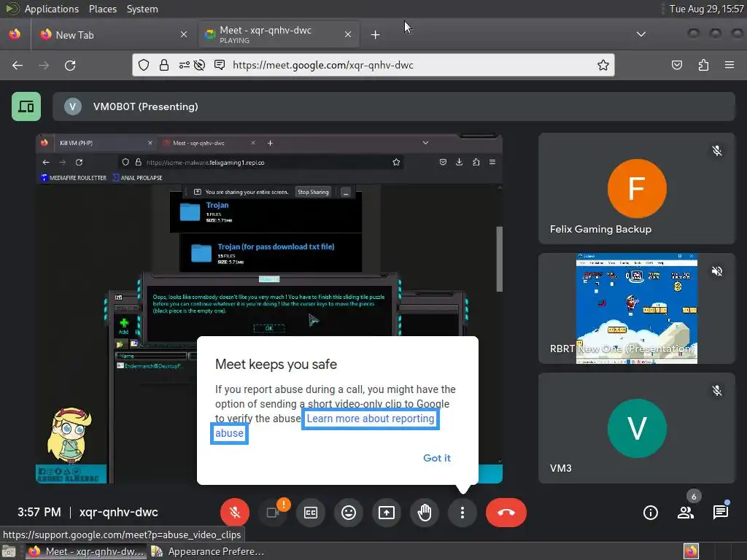747x560 pixels.
Task: Reload the Meet page
Action: click(70, 65)
